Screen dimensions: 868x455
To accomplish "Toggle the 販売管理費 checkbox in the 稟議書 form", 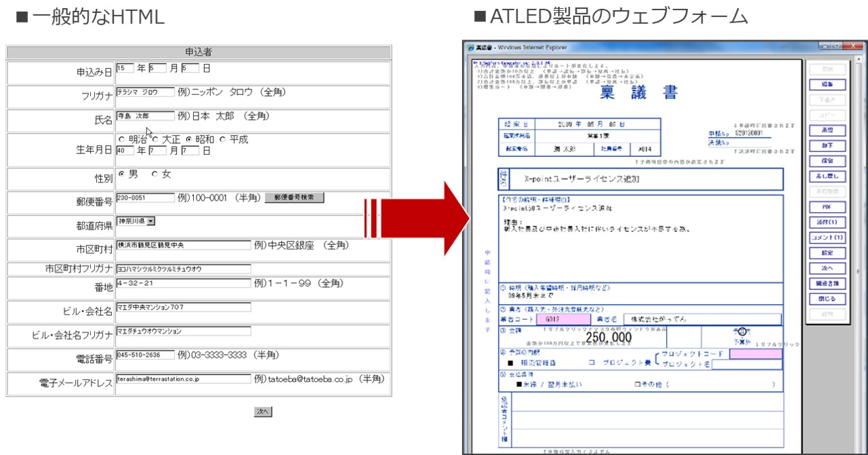I will coord(509,364).
